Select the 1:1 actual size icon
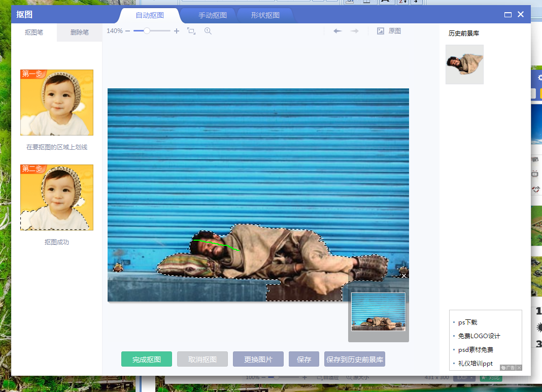Viewport: 542px width, 392px height. pyautogui.click(x=208, y=31)
